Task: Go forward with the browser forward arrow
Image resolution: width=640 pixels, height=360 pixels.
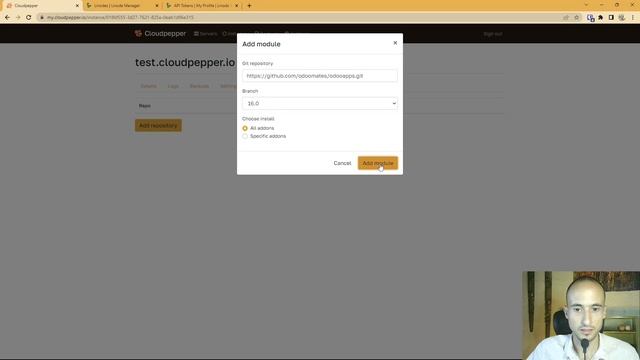Action: [18, 18]
